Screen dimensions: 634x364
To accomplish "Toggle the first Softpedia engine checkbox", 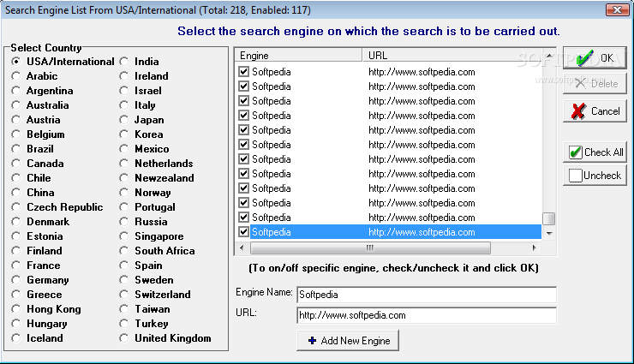I will pos(244,72).
